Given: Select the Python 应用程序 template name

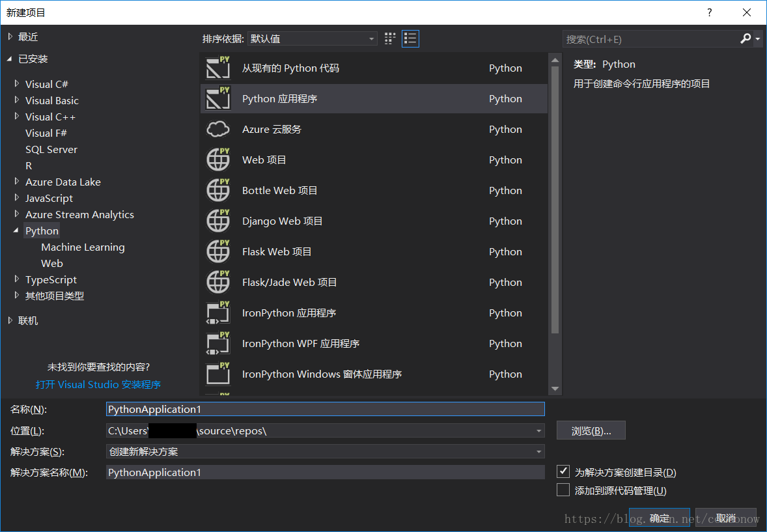Looking at the screenshot, I should pyautogui.click(x=279, y=99).
